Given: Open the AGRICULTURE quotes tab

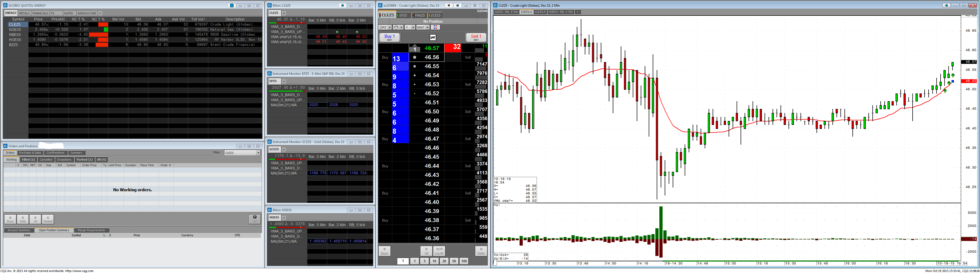Looking at the screenshot, I should [87, 13].
